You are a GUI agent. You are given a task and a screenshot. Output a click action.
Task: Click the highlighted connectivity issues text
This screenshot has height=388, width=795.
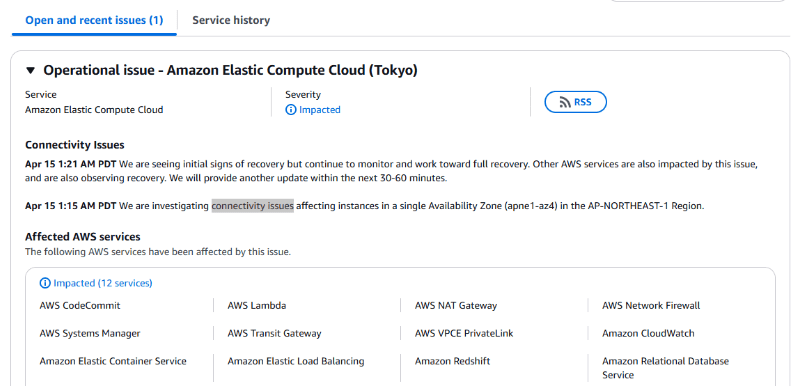coord(252,206)
